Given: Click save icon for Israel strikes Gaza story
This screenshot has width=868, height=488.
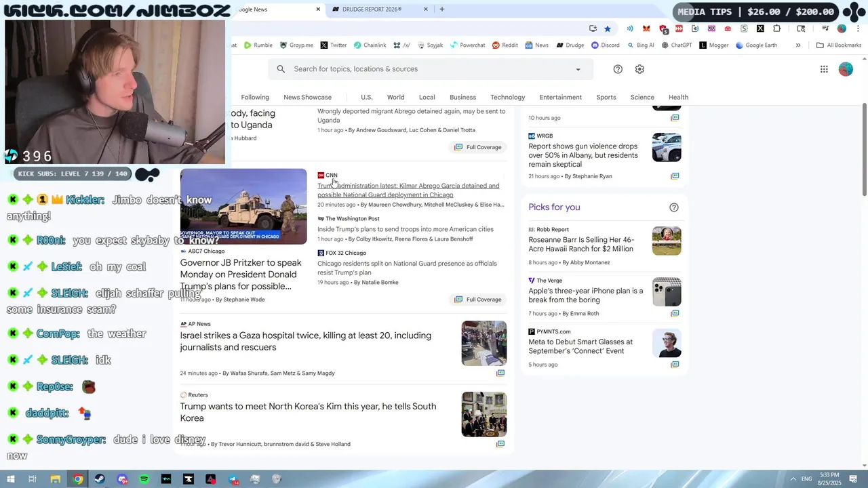Looking at the screenshot, I should click(x=500, y=373).
